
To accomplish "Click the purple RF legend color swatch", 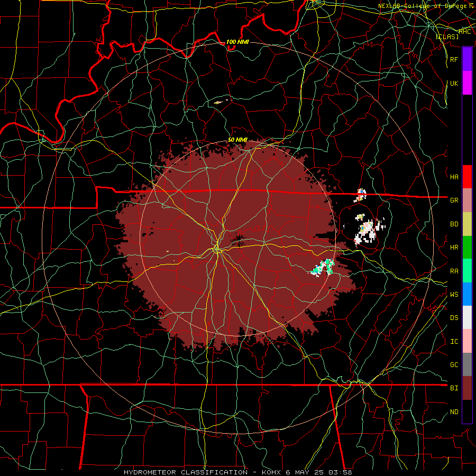I will (467, 59).
